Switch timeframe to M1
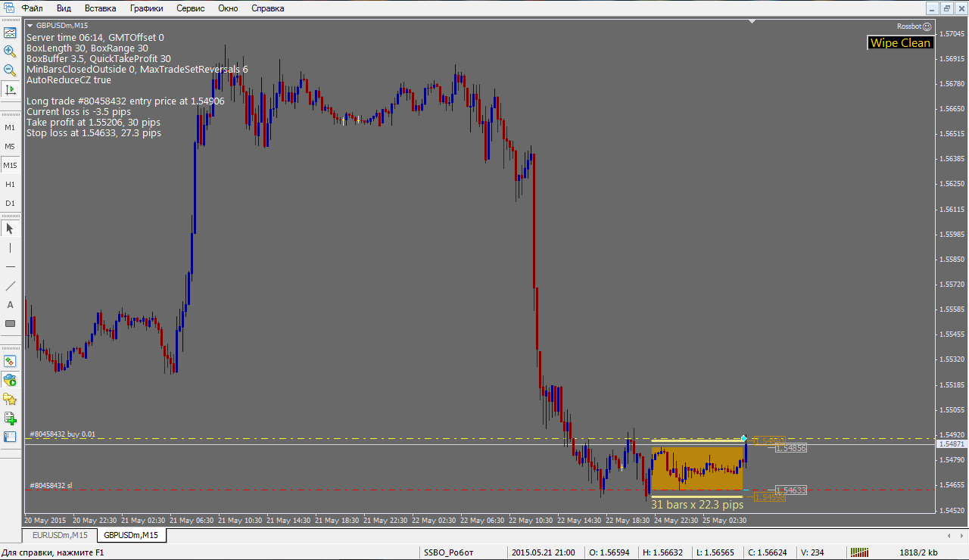Screen dimensions: 969x560 tap(10, 127)
